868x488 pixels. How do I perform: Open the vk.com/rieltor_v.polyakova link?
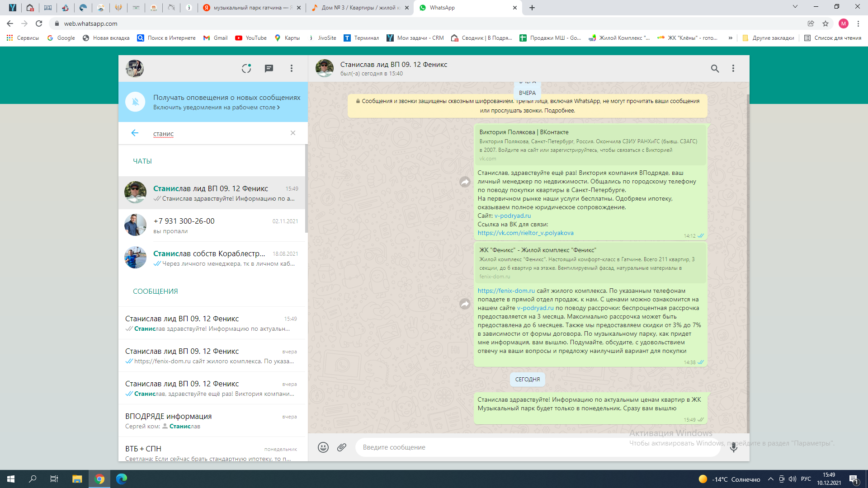(x=525, y=233)
